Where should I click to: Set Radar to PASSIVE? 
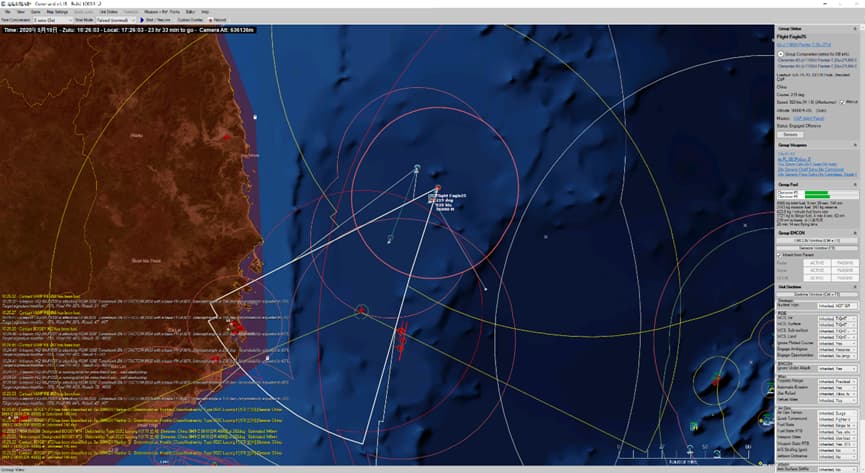tap(845, 263)
